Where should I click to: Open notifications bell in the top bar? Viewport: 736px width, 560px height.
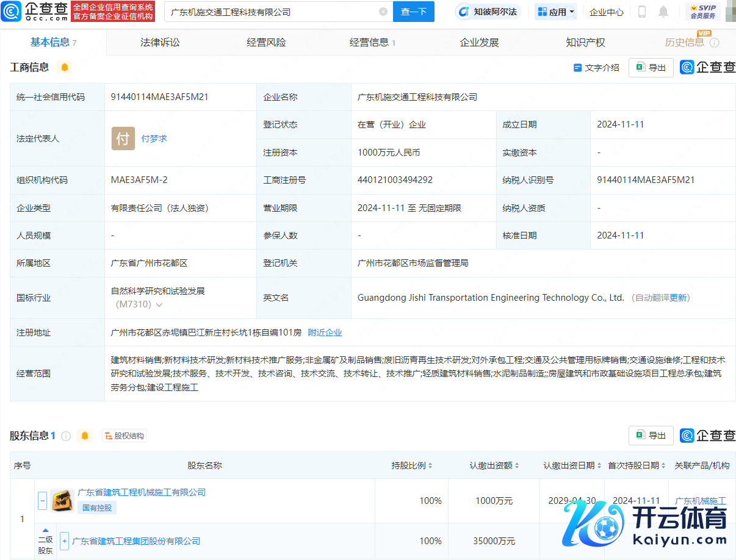pyautogui.click(x=663, y=12)
